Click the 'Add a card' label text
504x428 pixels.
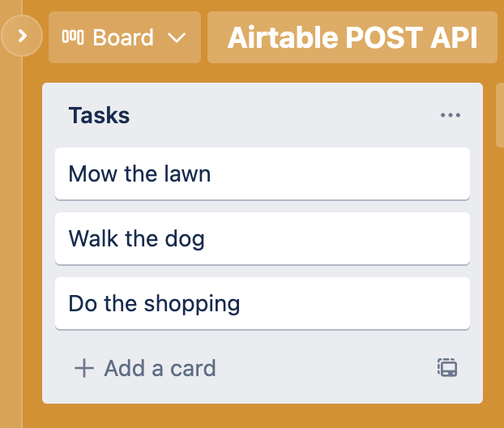click(160, 368)
